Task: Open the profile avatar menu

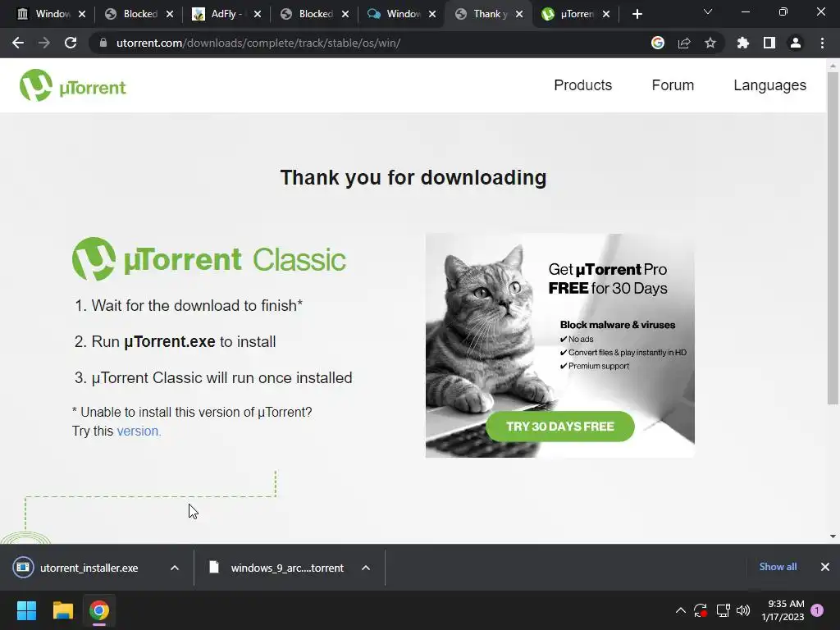Action: (x=796, y=43)
